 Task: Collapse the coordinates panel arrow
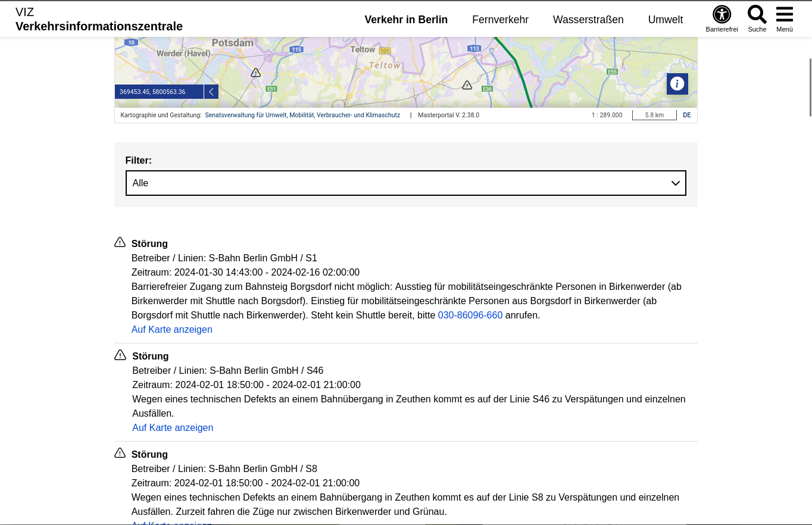(211, 92)
